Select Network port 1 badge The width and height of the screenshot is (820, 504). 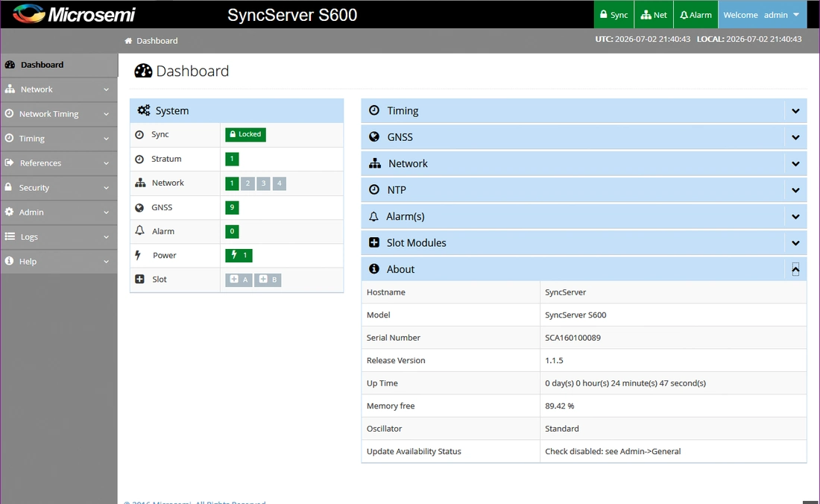click(232, 183)
